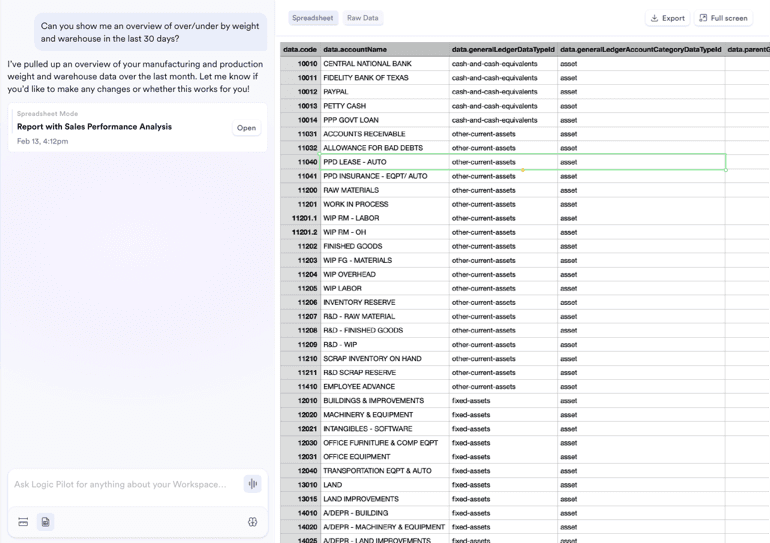Click the voice input waveform icon

coord(252,484)
